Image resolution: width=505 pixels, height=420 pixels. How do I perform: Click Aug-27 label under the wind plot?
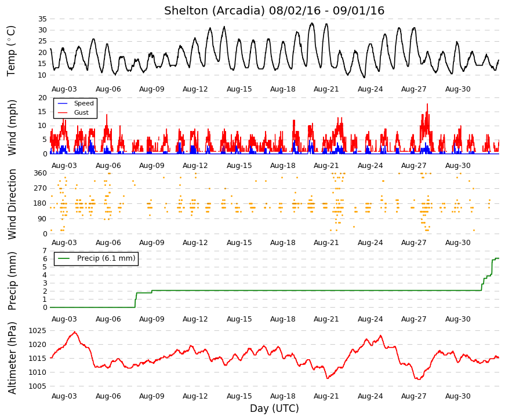pyautogui.click(x=413, y=166)
